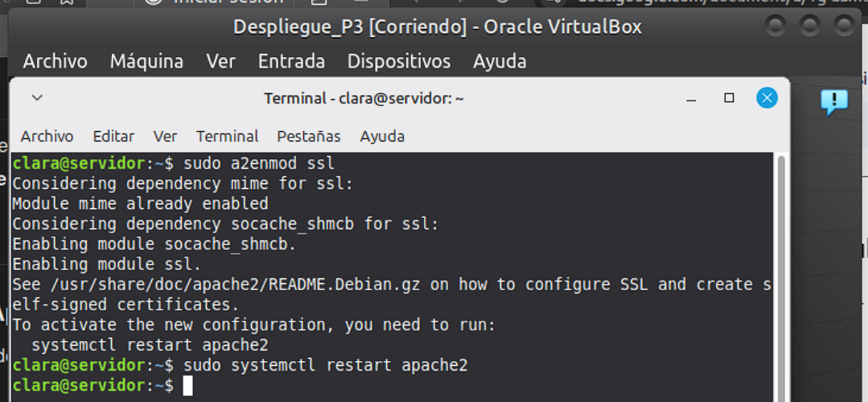Open the terminal window menu chevron
868x402 pixels.
point(37,98)
